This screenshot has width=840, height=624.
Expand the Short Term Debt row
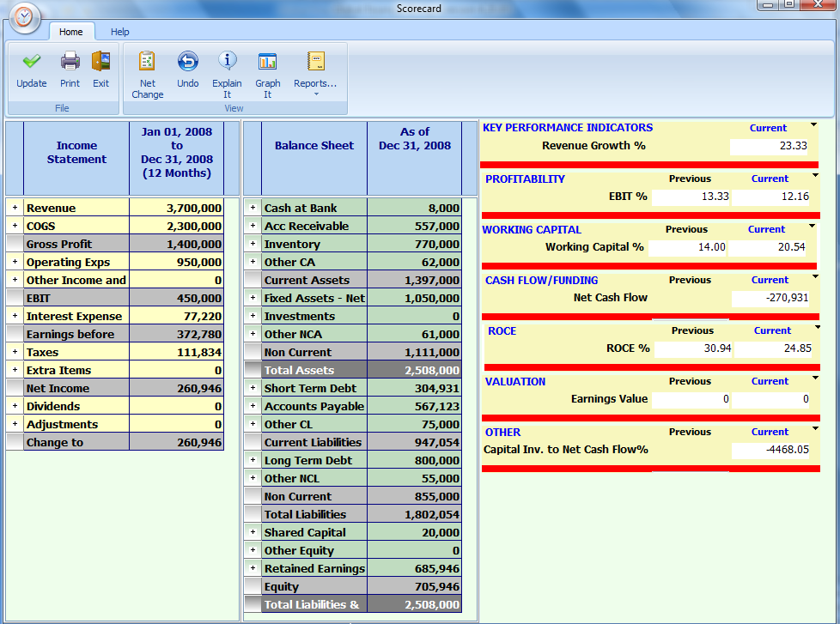252,388
